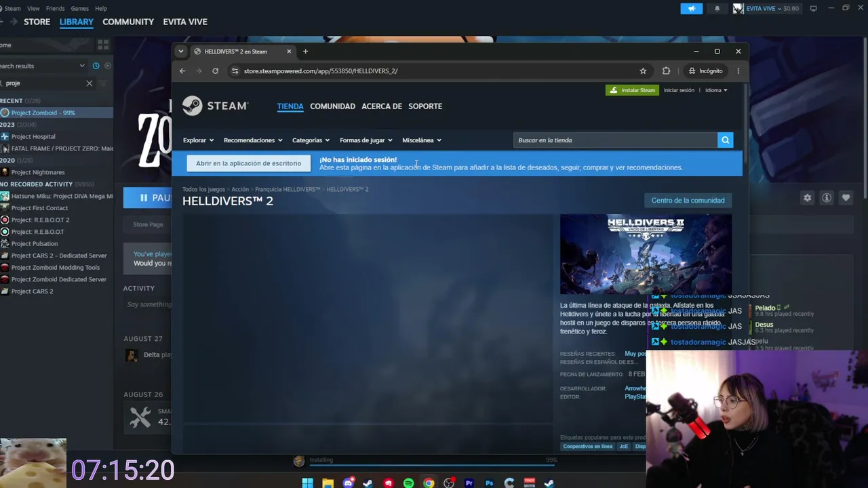Reload the Helldivers 2 store page
Viewport: 868px width, 488px height.
tap(215, 70)
